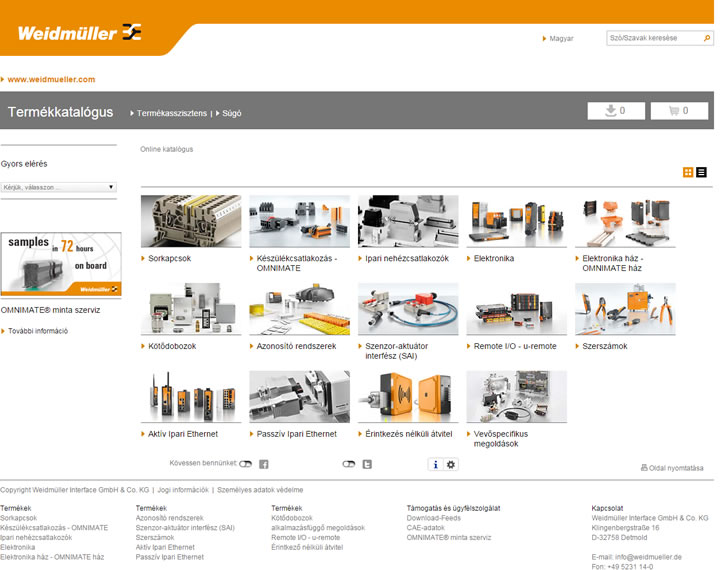Click the Kötődobozok text link under image
This screenshot has height=570, width=720.
point(172,346)
